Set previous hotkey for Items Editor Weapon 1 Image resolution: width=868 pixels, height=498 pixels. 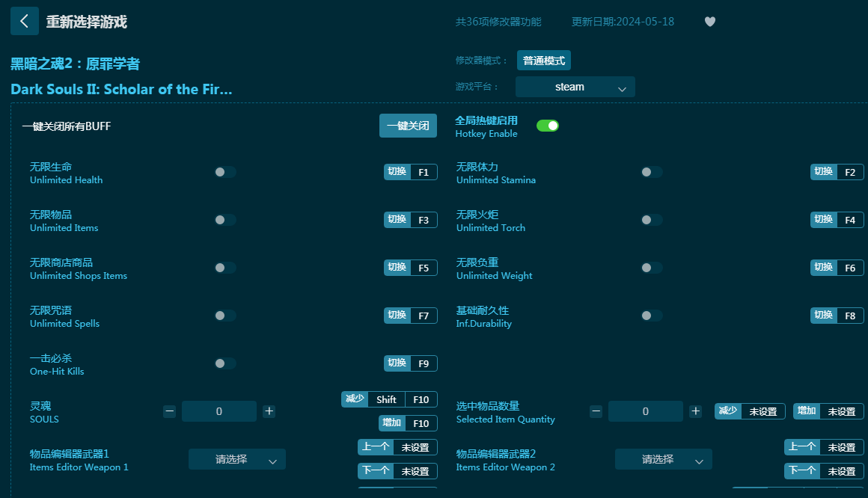(x=397, y=447)
